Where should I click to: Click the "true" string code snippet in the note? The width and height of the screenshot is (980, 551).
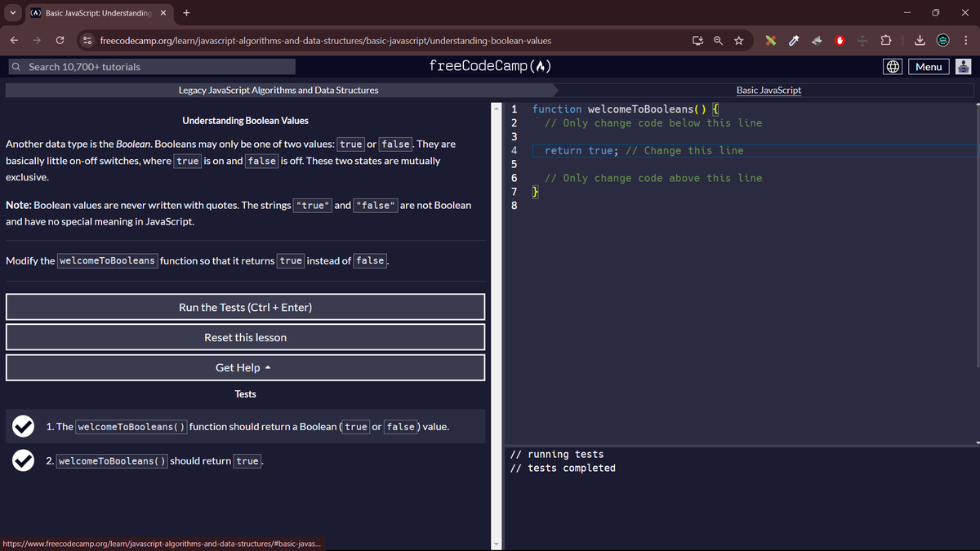pyautogui.click(x=313, y=205)
